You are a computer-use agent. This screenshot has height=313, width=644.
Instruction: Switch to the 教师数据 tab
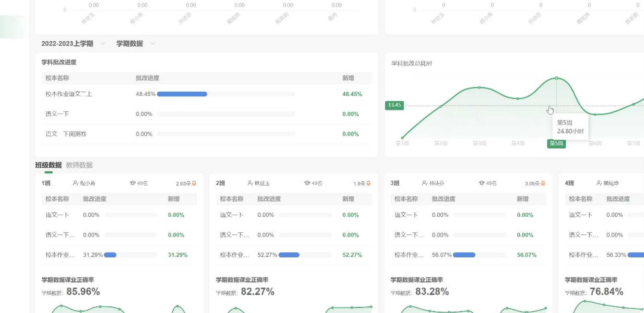79,165
